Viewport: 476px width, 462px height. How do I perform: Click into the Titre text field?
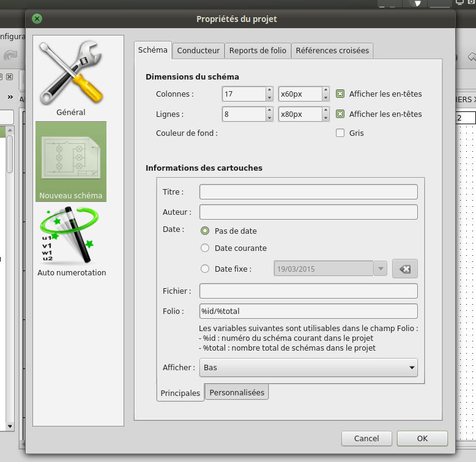[x=308, y=192]
